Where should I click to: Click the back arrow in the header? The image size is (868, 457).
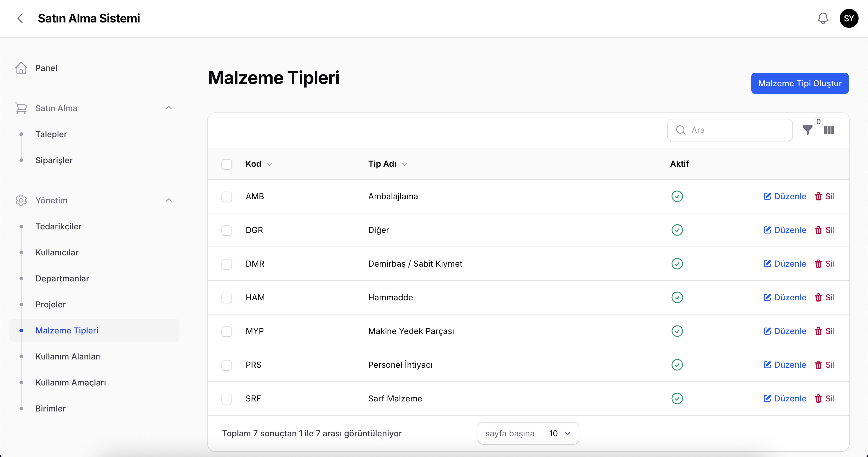20,19
